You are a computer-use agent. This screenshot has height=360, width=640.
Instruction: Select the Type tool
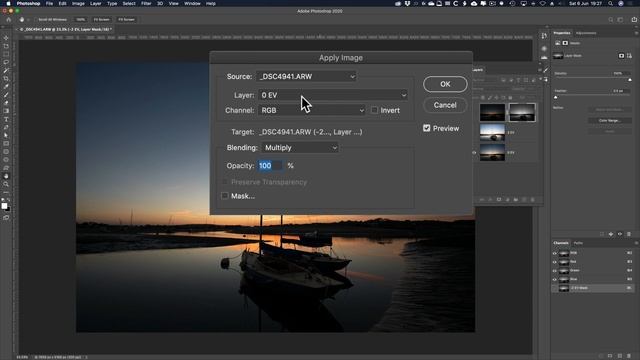click(x=6, y=119)
